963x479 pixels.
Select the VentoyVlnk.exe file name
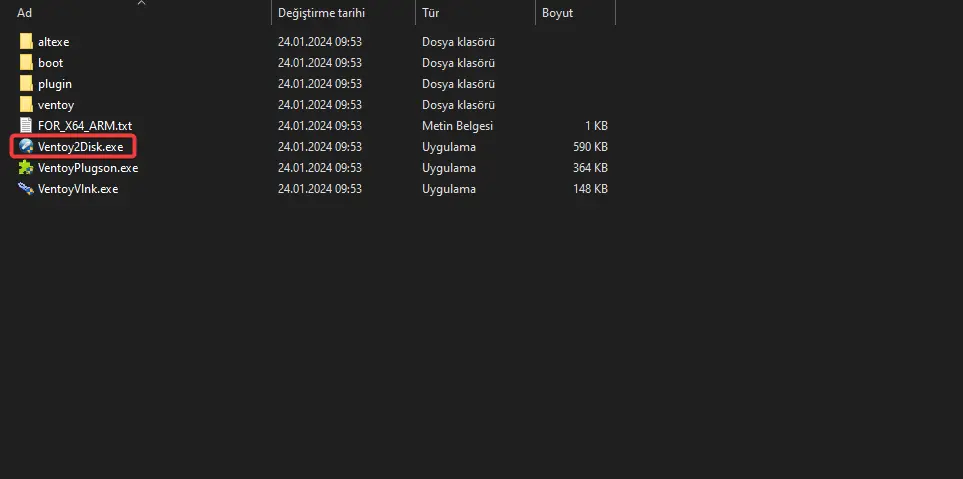click(x=78, y=189)
